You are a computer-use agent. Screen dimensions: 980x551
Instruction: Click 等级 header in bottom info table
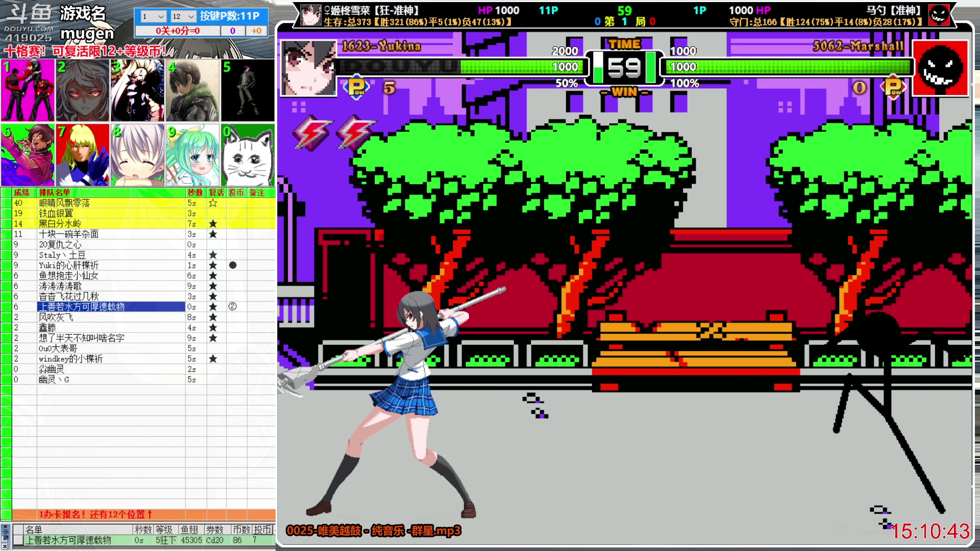coord(164,530)
